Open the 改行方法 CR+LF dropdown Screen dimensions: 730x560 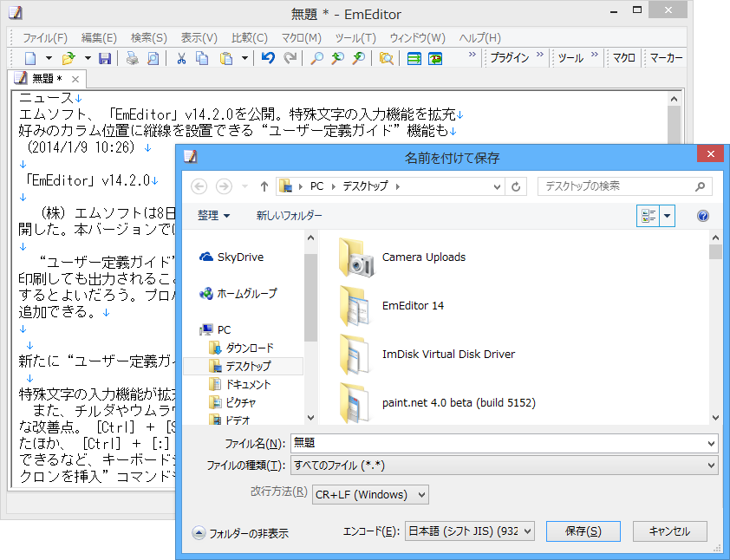tap(370, 494)
